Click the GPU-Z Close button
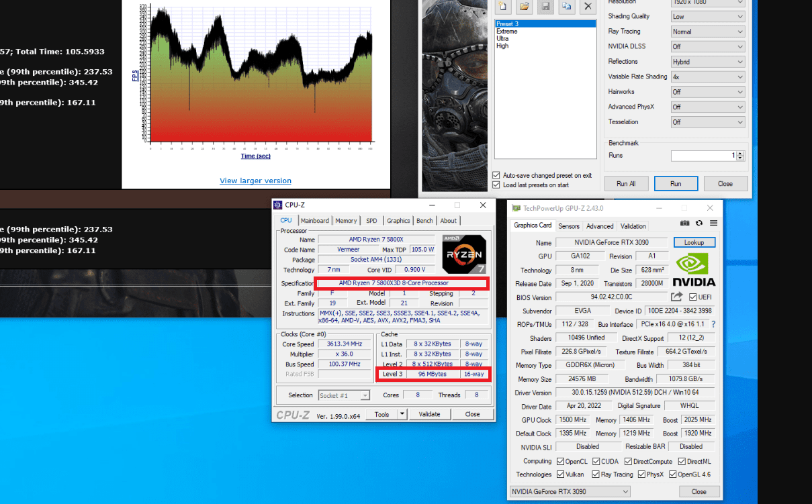 click(698, 491)
